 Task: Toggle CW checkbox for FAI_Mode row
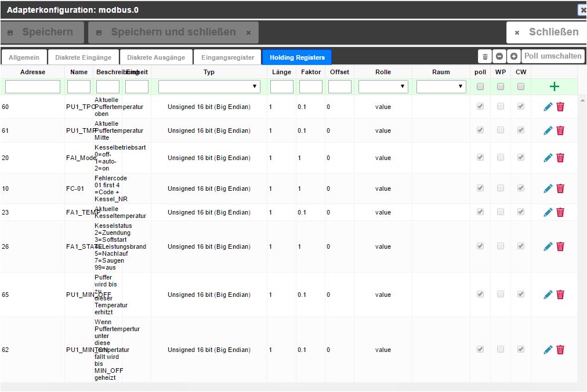pyautogui.click(x=521, y=158)
